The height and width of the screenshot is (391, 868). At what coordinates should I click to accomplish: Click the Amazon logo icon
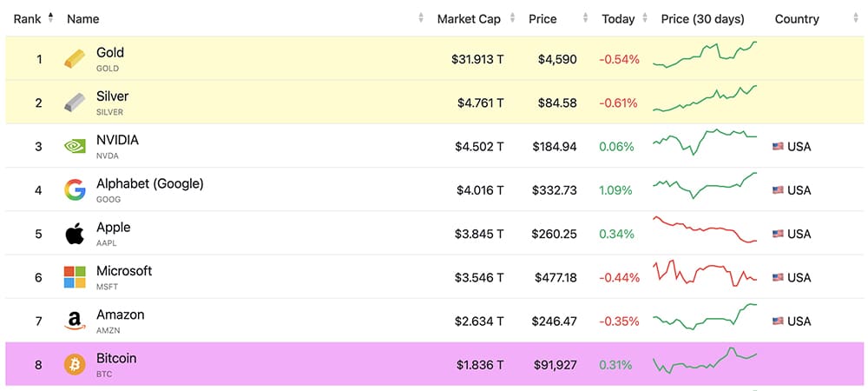[x=76, y=321]
